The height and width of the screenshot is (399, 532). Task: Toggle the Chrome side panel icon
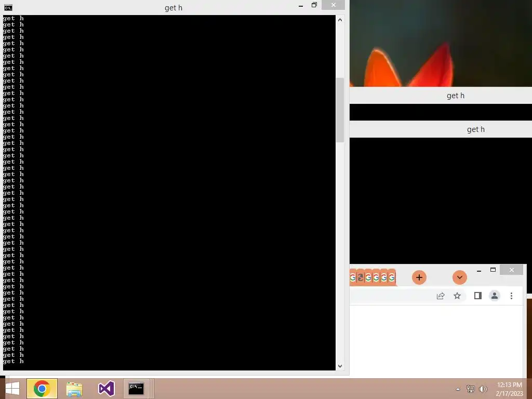pyautogui.click(x=478, y=296)
